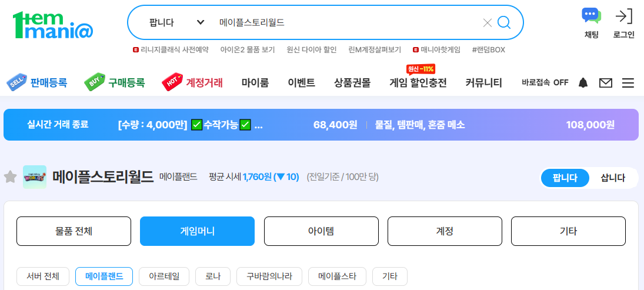The image size is (644, 290).
Task: Open the chat speech-bubble icon
Action: pos(592,16)
